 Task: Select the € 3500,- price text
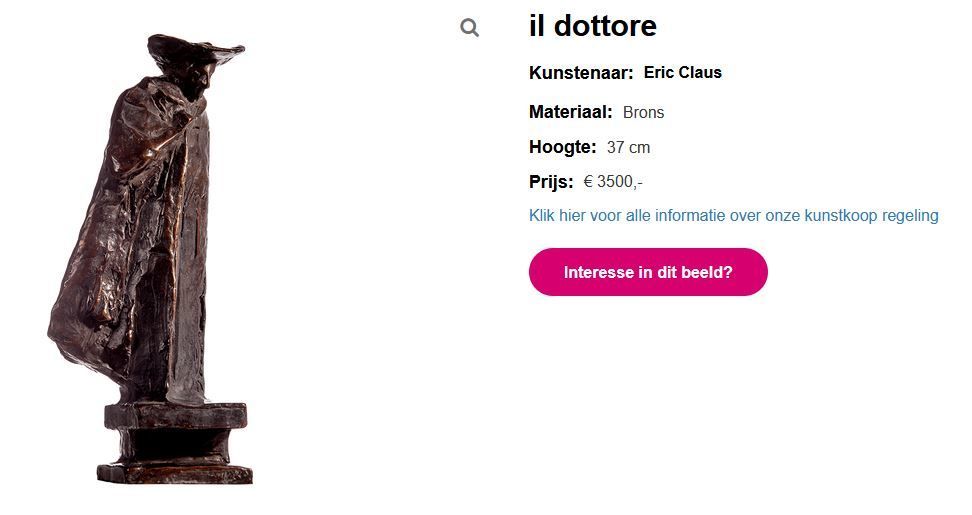click(x=613, y=182)
